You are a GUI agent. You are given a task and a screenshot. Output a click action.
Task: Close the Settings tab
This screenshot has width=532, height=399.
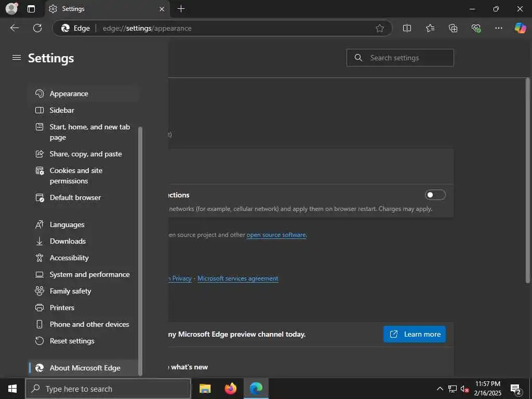click(x=162, y=9)
